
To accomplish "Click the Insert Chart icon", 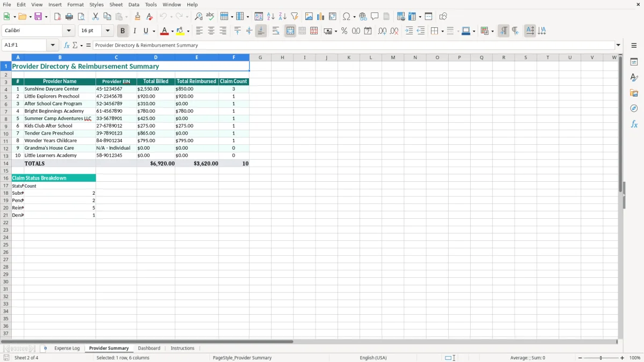I will [x=321, y=17].
